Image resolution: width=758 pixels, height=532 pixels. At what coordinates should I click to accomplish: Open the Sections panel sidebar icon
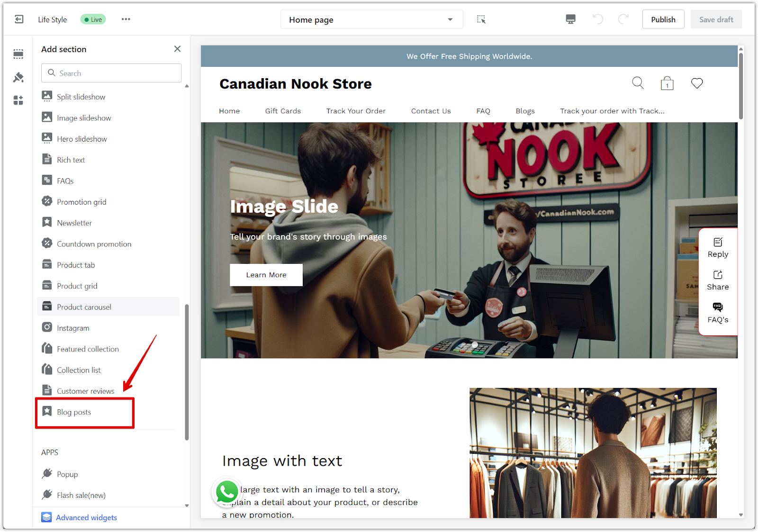18,54
